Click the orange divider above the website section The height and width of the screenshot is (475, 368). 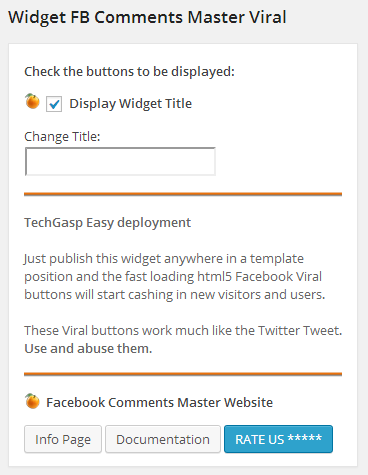click(183, 374)
